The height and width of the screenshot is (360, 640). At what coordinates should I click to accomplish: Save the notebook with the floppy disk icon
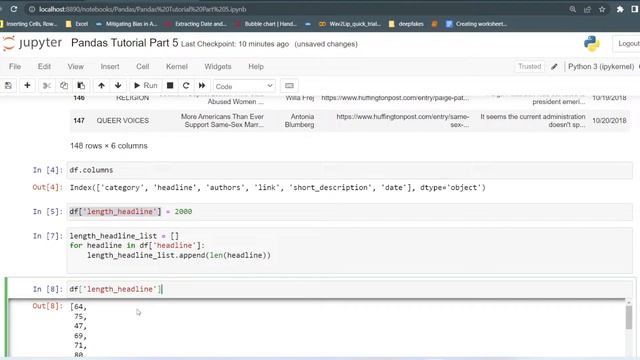tap(8, 86)
